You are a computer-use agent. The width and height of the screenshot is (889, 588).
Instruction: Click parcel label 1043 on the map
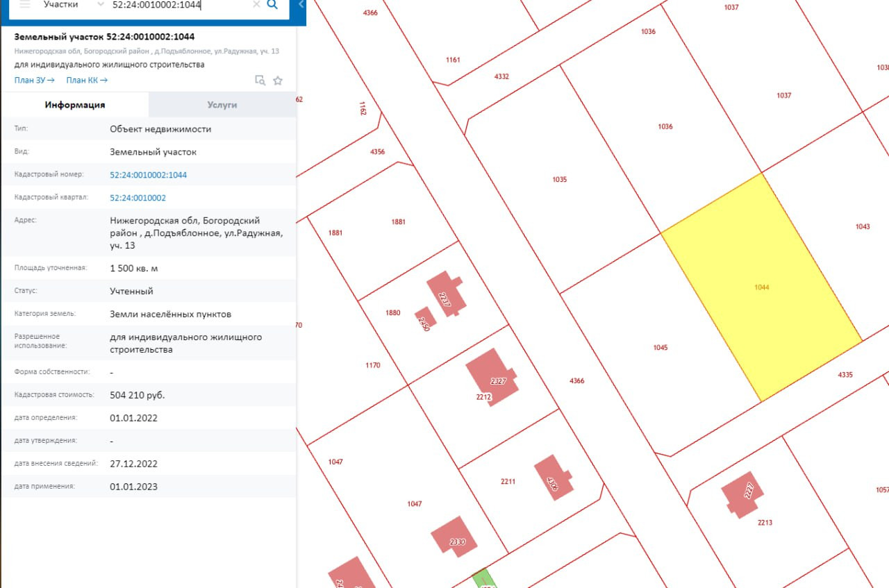tap(863, 227)
